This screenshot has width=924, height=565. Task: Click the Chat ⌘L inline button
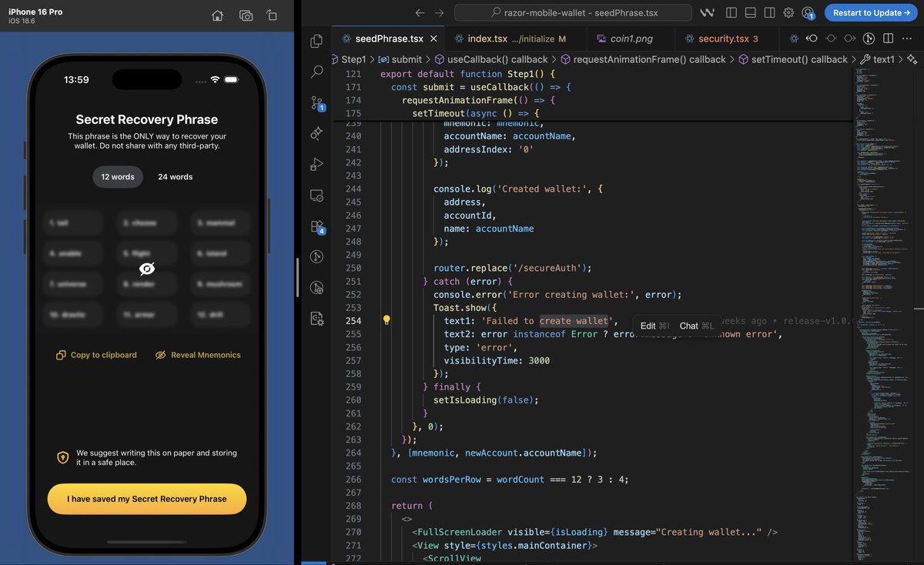[x=697, y=326]
